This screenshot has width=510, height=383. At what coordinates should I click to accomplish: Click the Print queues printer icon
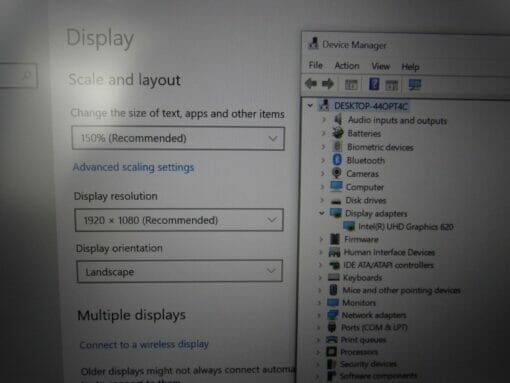point(332,339)
